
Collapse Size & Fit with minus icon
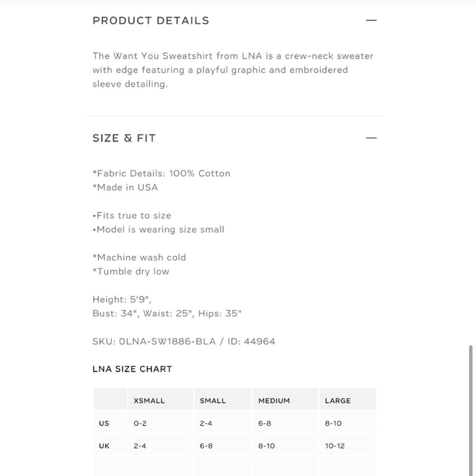371,138
